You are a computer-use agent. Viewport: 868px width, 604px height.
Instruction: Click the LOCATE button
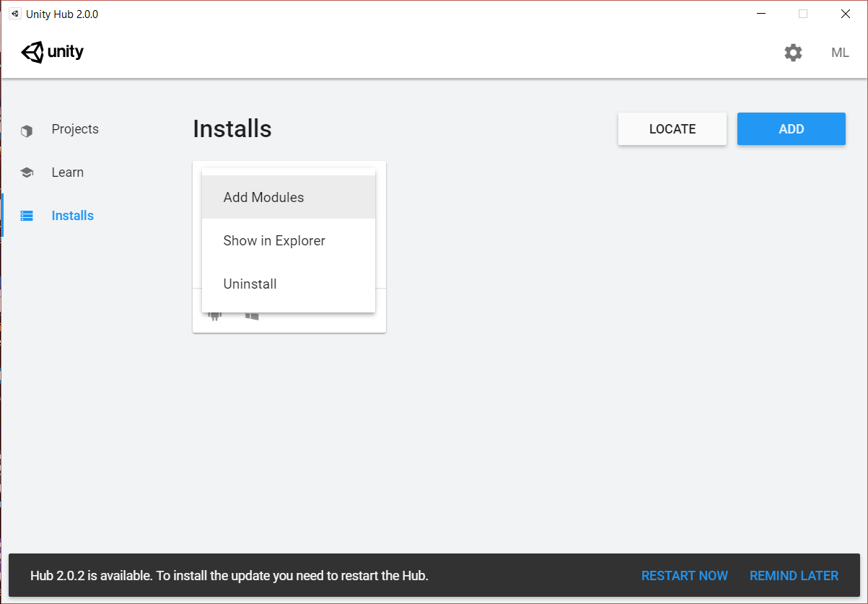point(672,129)
